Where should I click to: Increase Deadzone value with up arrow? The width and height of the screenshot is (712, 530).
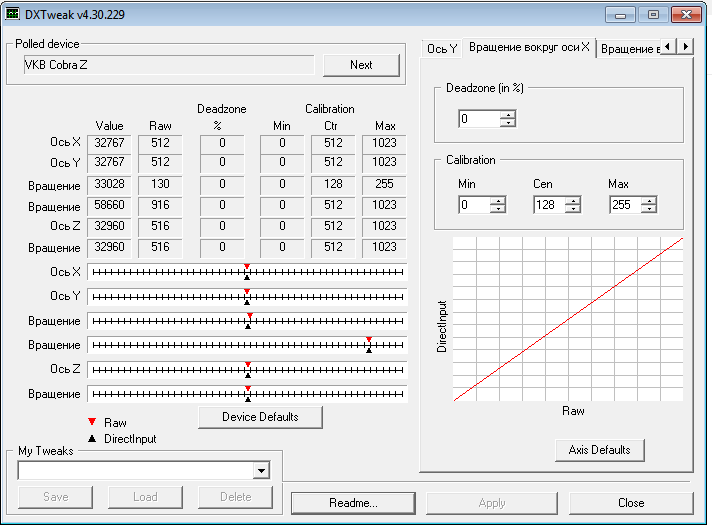[x=508, y=114]
